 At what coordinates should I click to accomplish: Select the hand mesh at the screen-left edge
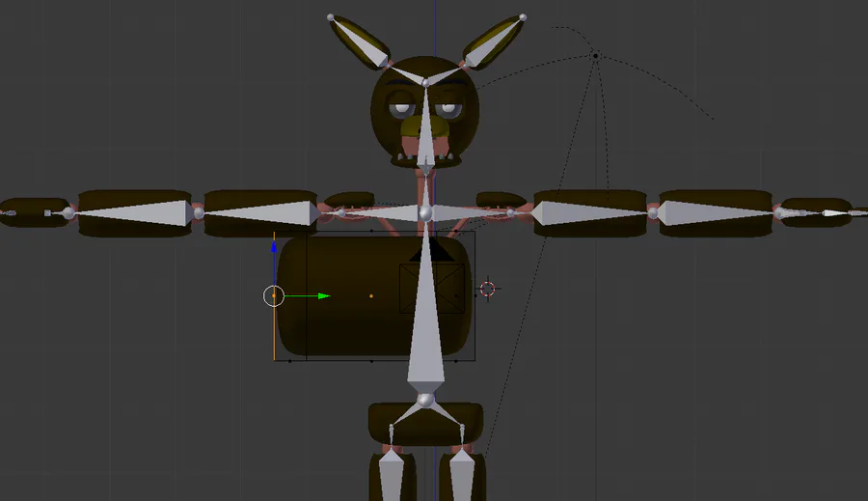(33, 212)
